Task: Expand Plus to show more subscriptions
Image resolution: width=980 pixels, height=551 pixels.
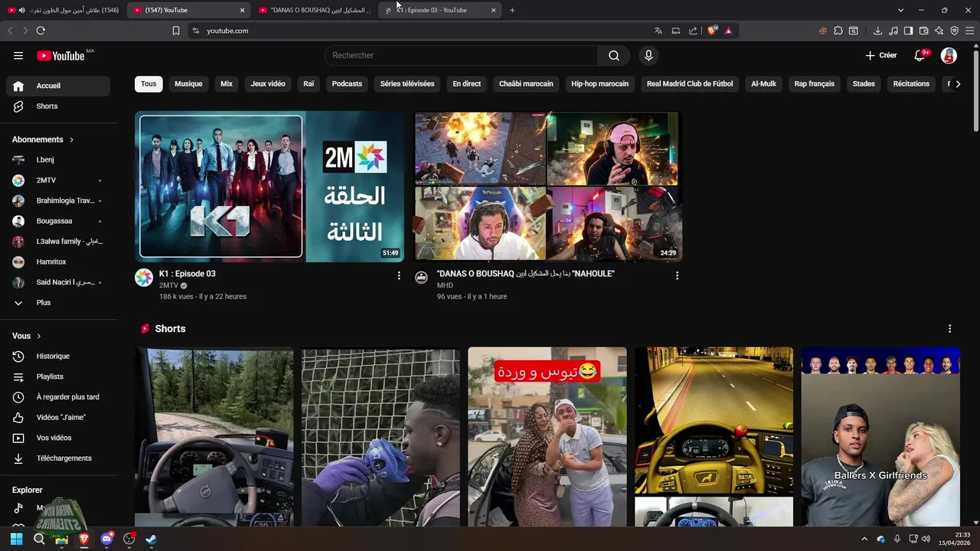Action: click(x=58, y=302)
